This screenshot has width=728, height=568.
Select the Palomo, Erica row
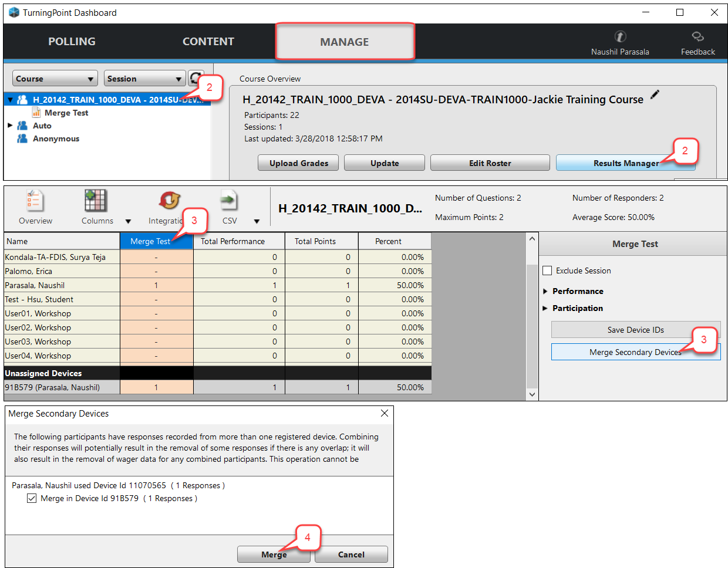[x=218, y=271]
